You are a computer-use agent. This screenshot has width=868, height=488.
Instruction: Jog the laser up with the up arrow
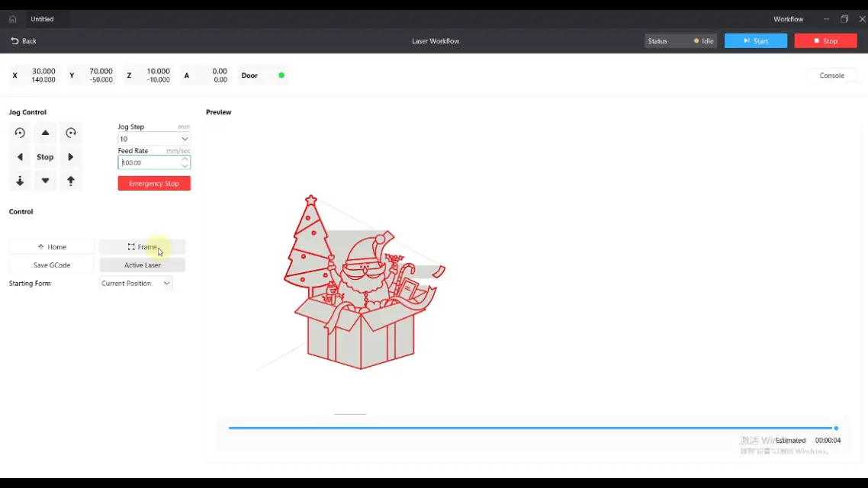45,133
